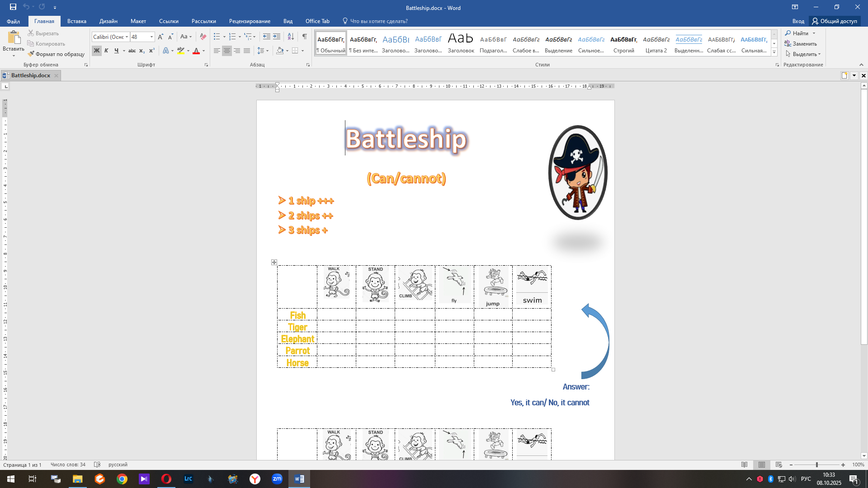Image resolution: width=868 pixels, height=488 pixels.
Task: Toggle Italic formatting (К)
Action: pos(106,51)
